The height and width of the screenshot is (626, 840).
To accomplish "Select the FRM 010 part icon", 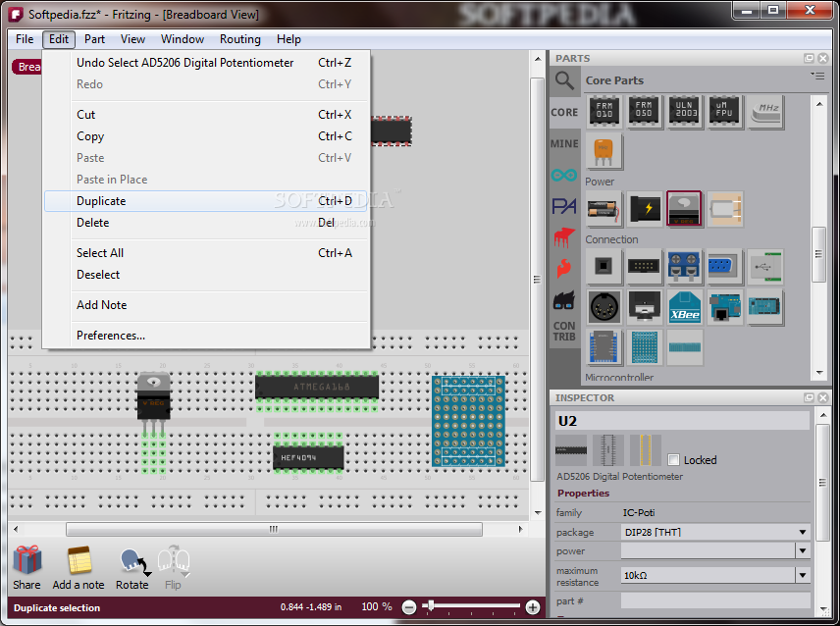I will [604, 111].
